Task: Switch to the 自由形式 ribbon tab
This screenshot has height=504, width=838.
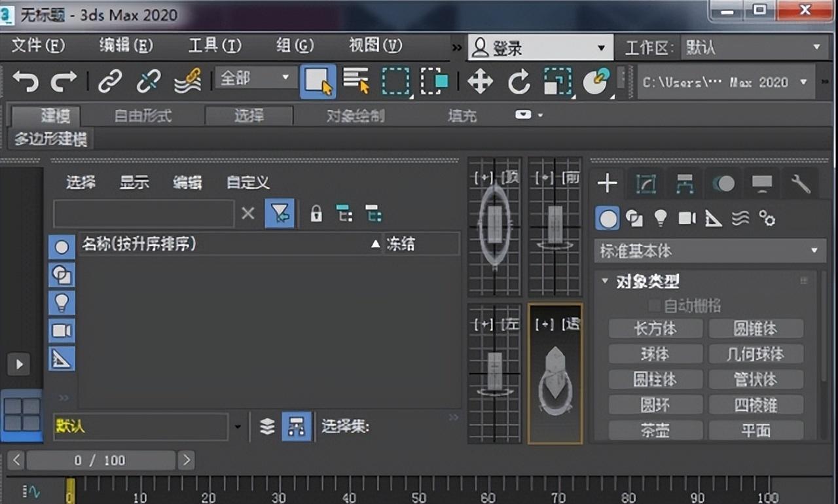Action: coord(142,115)
